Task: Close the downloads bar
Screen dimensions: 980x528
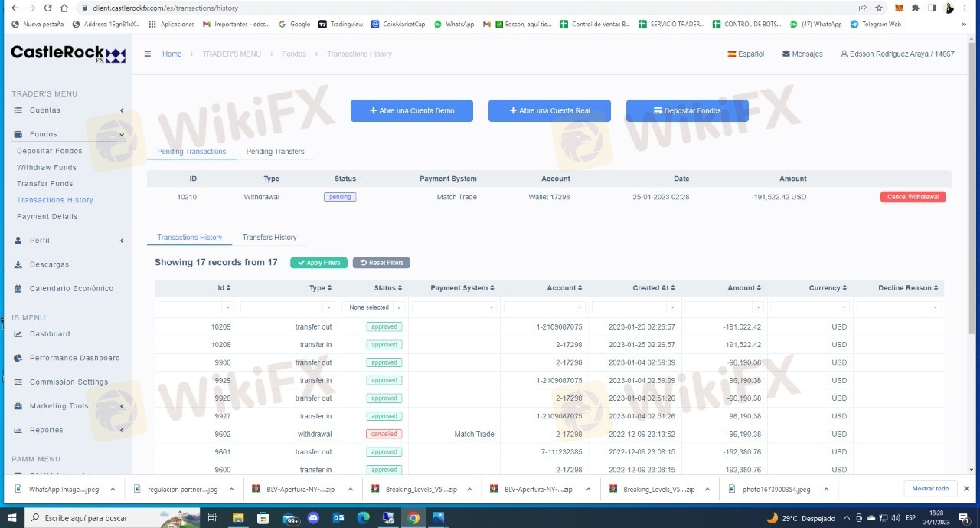Action: tap(967, 488)
